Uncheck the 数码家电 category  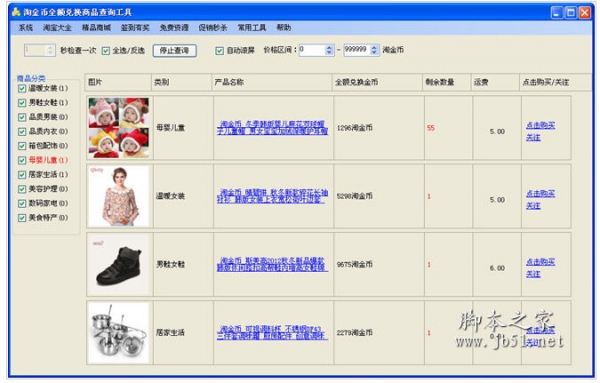(x=22, y=203)
